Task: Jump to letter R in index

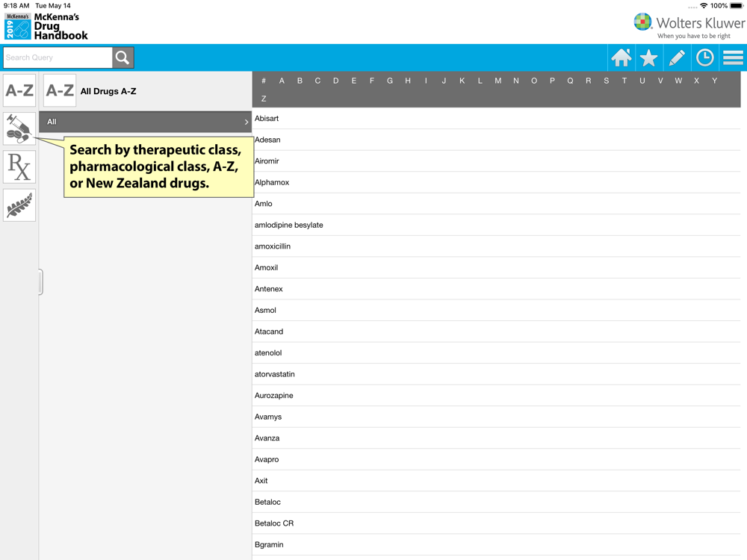Action: click(x=589, y=81)
